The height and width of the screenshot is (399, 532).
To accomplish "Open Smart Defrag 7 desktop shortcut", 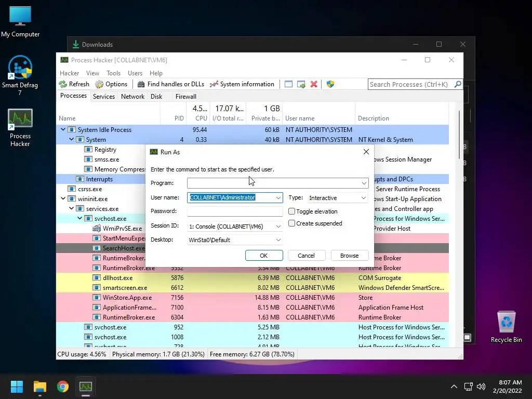I will point(20,75).
